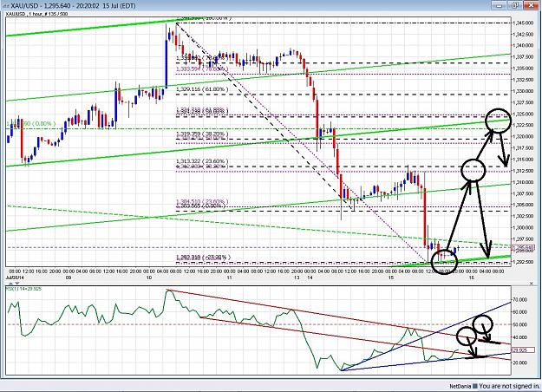Select the RSI(1) 14 indicator label
This screenshot has height=392, width=542.
[24, 288]
